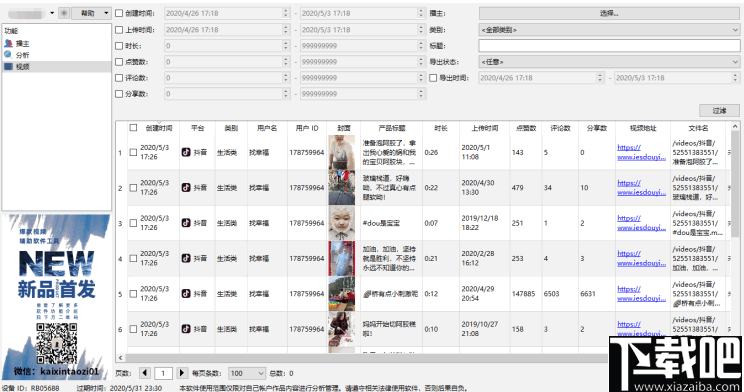Click the horizontal scrollbar under the table
Image resolution: width=744 pixels, height=392 pixels.
[362, 357]
